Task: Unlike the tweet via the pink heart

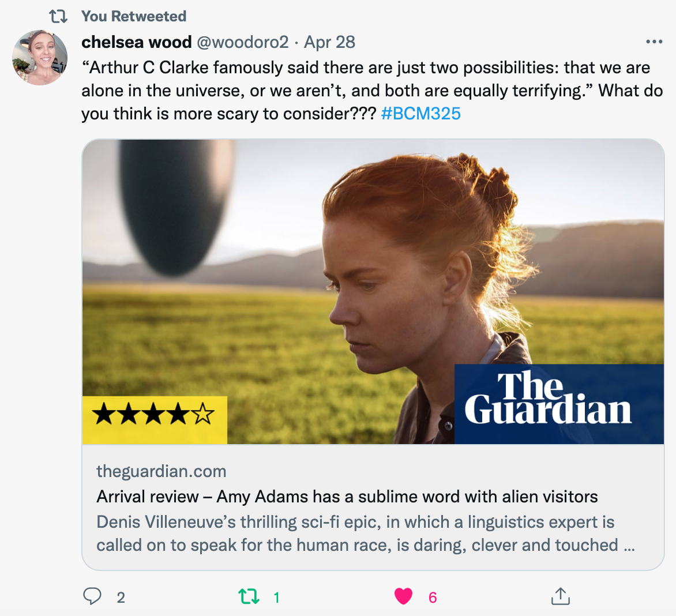Action: (x=403, y=596)
